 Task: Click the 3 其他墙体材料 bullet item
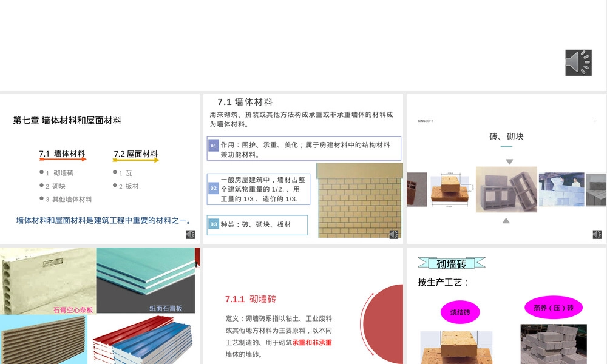pyautogui.click(x=66, y=199)
